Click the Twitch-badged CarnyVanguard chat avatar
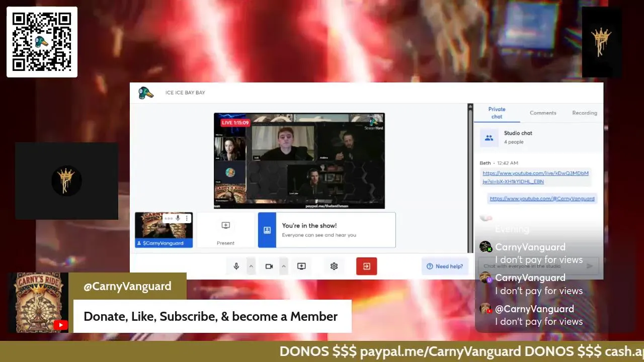The width and height of the screenshot is (644, 362). pyautogui.click(x=486, y=278)
